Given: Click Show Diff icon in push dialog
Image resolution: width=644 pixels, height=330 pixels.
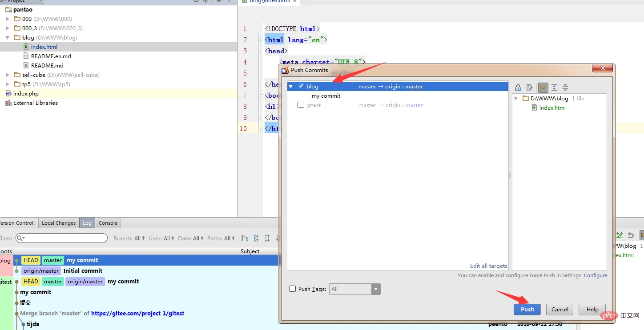Looking at the screenshot, I should coord(518,87).
